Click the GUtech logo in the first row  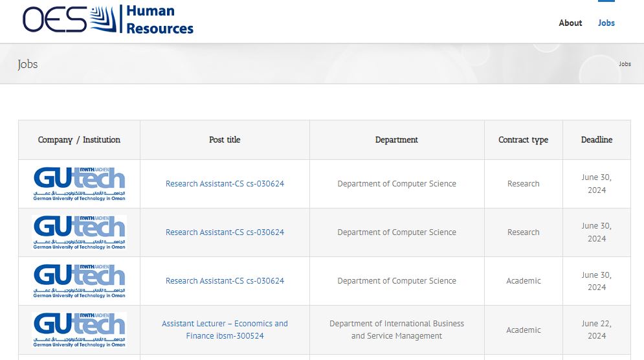pyautogui.click(x=79, y=183)
